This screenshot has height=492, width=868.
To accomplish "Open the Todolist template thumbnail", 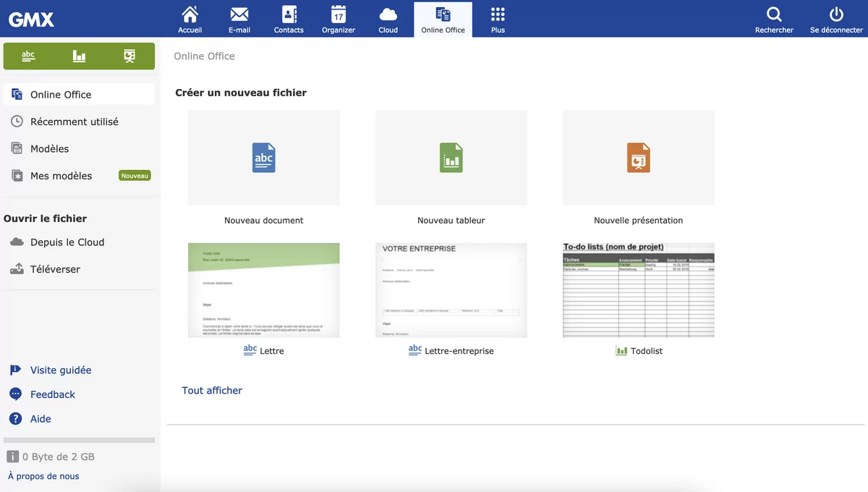I will click(639, 290).
